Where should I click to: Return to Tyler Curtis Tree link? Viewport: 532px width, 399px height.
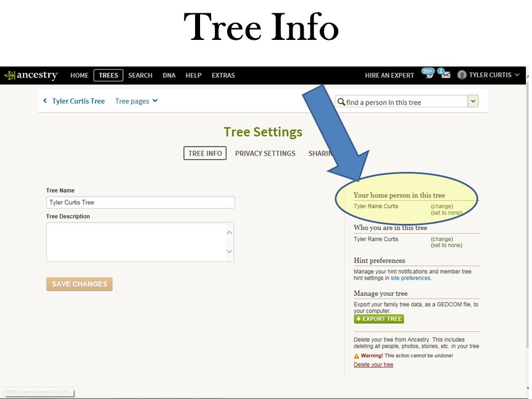[78, 101]
